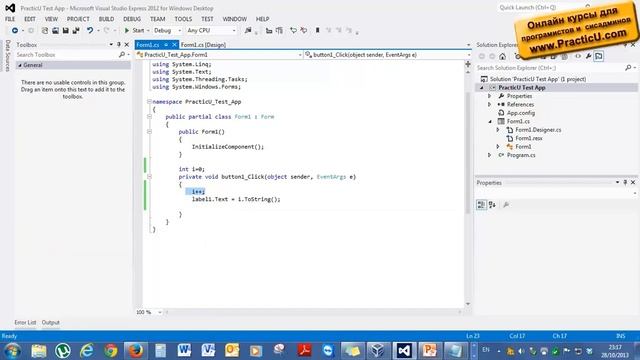Open the Toolbox window options dropdown arrow
This screenshot has height=360, width=640.
coord(111,44)
